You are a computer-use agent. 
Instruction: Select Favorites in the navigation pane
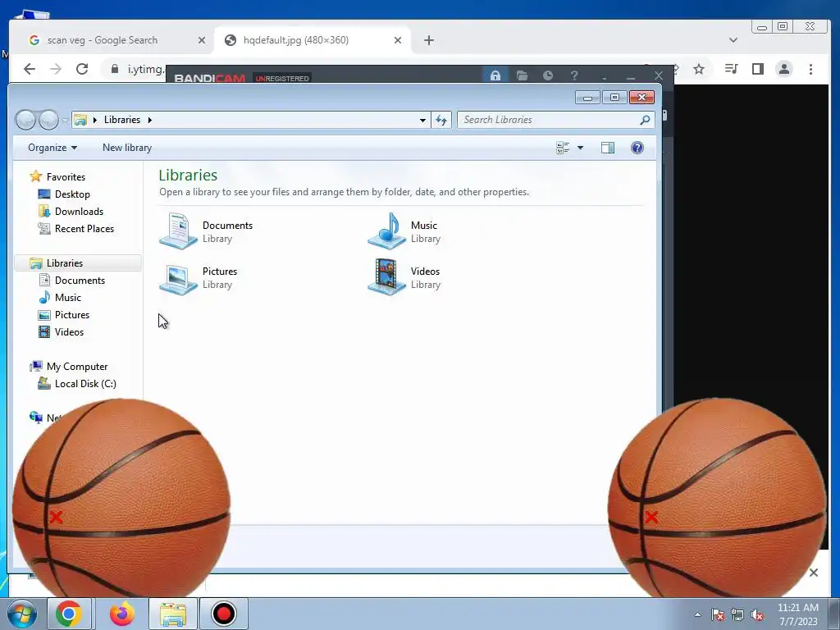(x=66, y=177)
